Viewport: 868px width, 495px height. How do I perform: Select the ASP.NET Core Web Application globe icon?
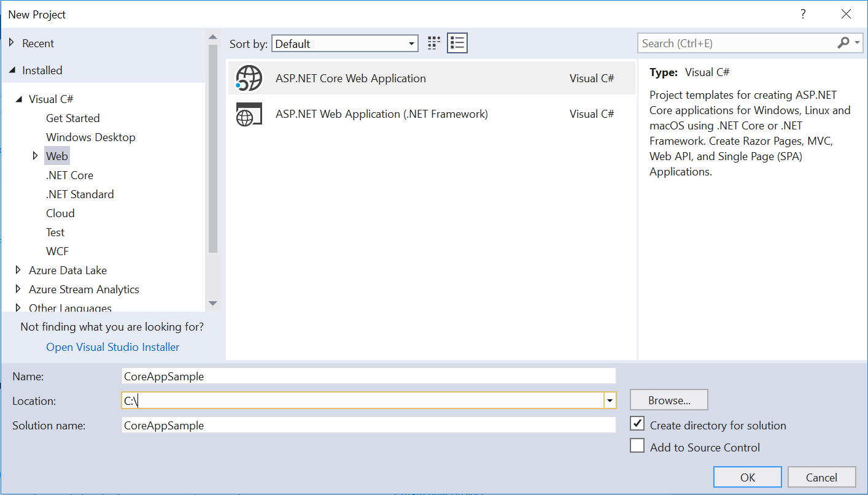249,78
